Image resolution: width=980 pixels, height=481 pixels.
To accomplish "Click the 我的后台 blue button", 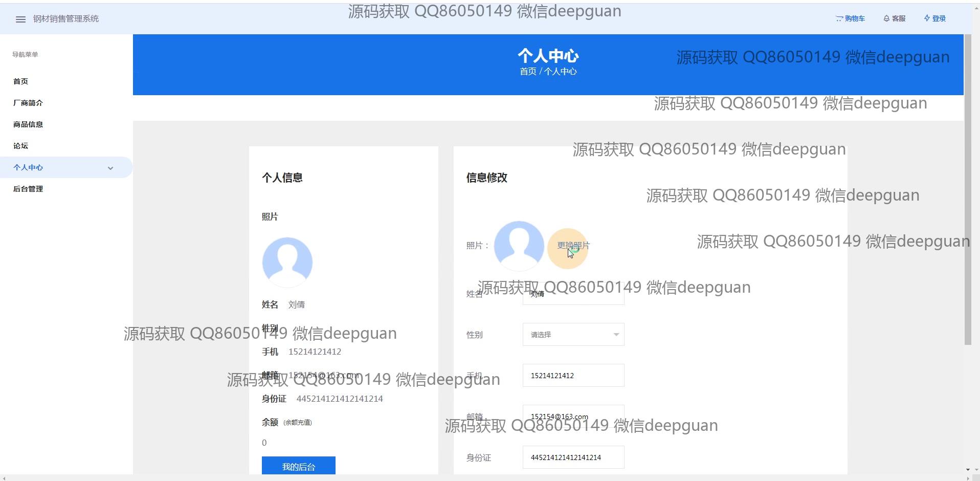I will [x=298, y=466].
